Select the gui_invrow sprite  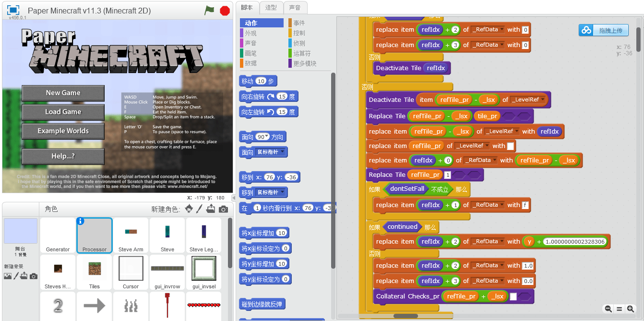coord(167,272)
